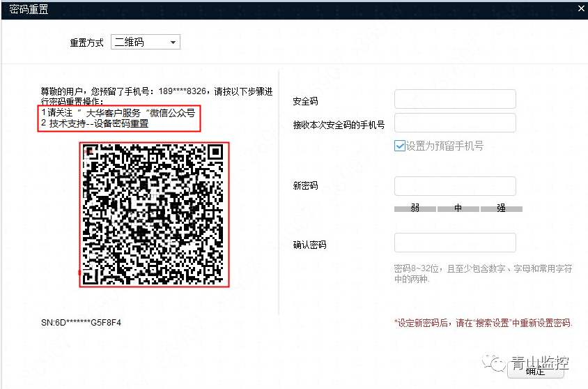Click the 安全码 input field
The image size is (588, 389).
point(455,99)
